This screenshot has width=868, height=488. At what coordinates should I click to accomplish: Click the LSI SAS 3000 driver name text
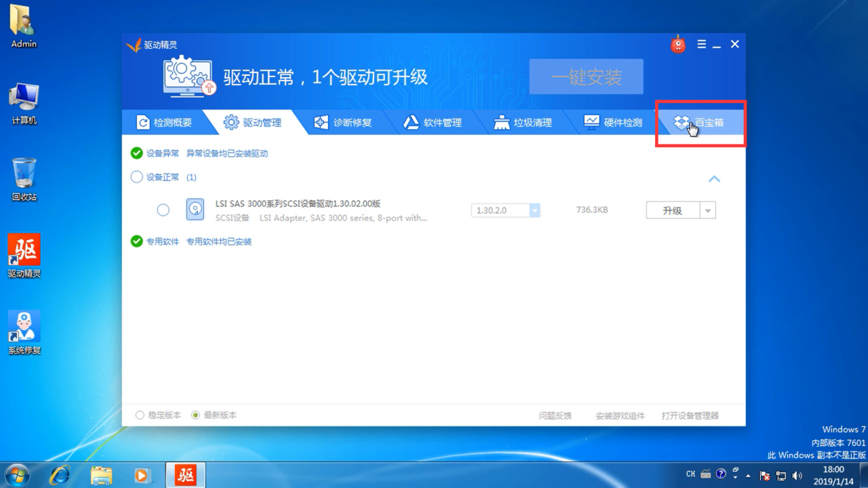298,203
